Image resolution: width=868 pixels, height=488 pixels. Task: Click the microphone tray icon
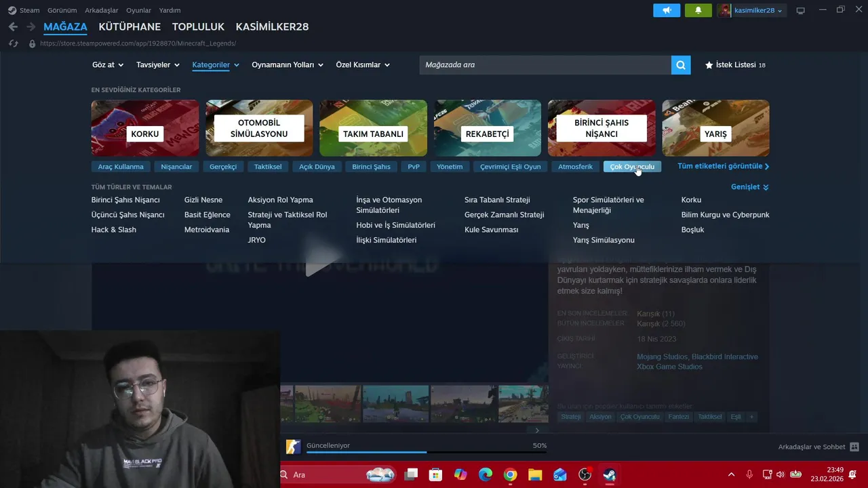[x=749, y=474]
